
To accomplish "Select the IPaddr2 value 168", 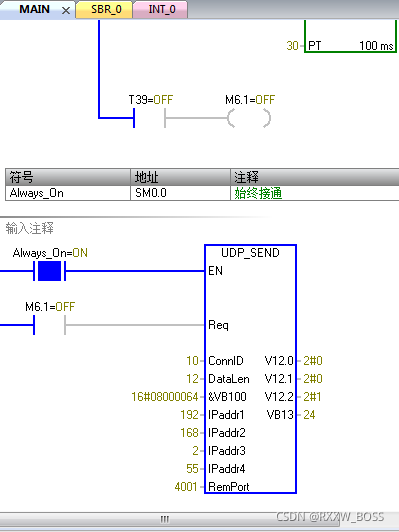I will pos(189,433).
